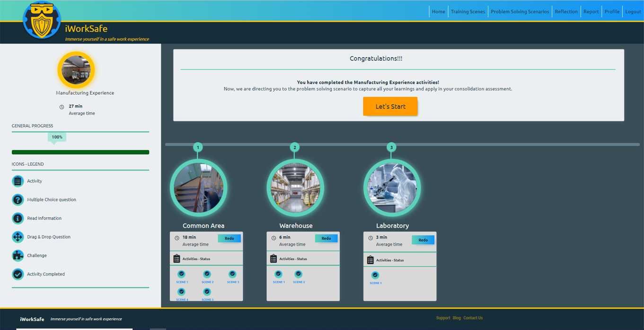Redo the Warehouse activities
The height and width of the screenshot is (330, 644).
point(326,239)
